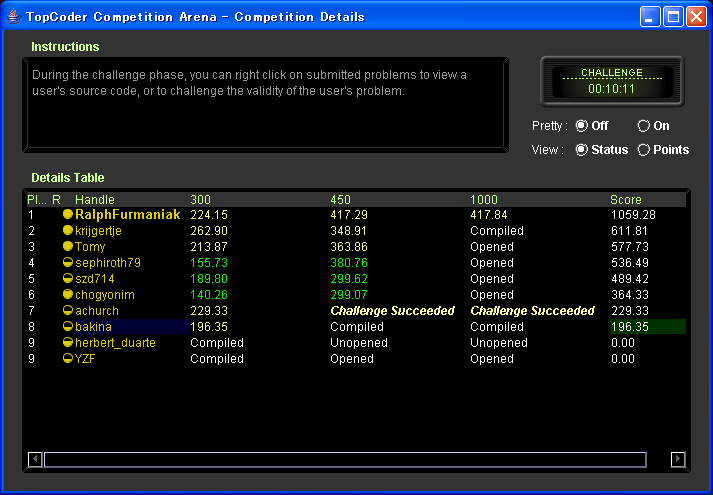Click RalphFurmaniak's 417.84 submission
The image size is (713, 495).
click(x=489, y=215)
